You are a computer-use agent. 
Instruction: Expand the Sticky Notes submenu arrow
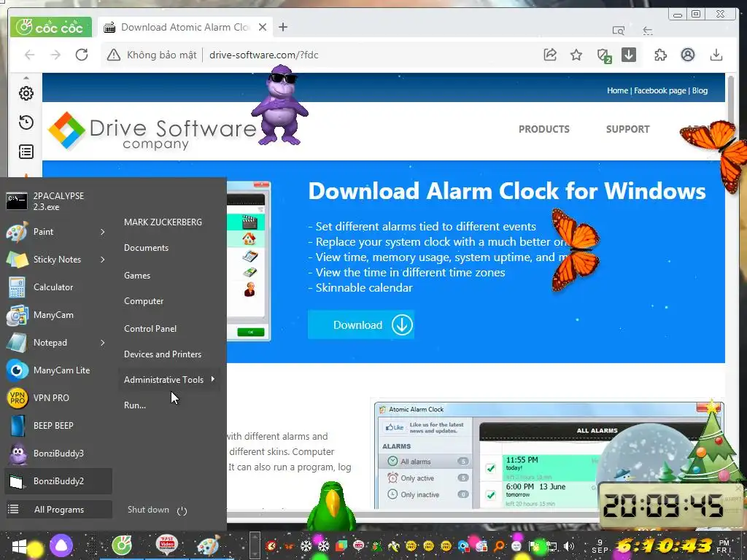pyautogui.click(x=102, y=260)
